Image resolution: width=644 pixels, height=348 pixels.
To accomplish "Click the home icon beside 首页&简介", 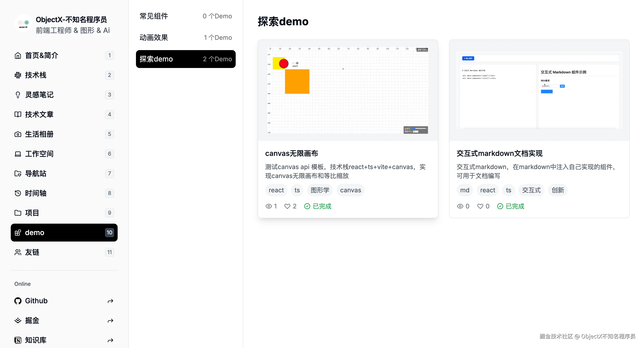I will point(18,55).
